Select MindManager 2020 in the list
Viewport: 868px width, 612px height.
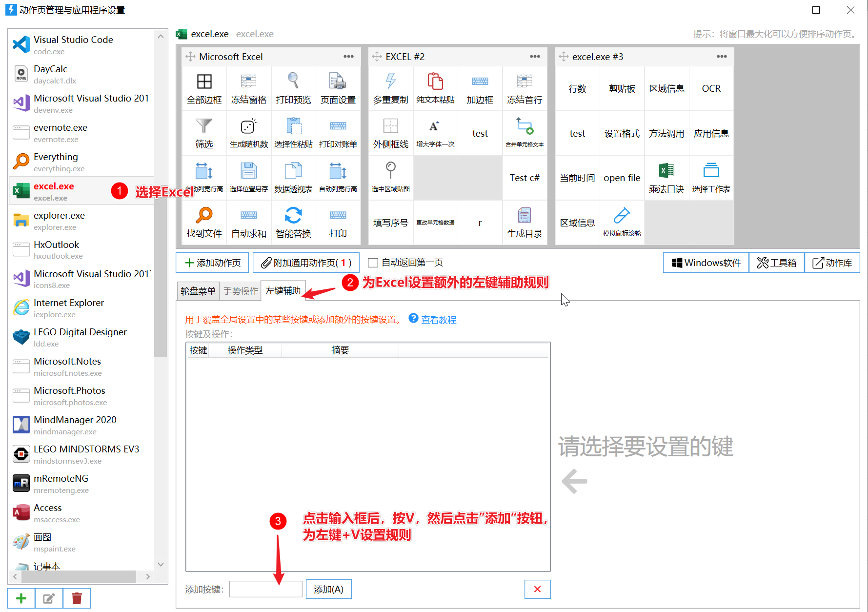click(x=82, y=425)
